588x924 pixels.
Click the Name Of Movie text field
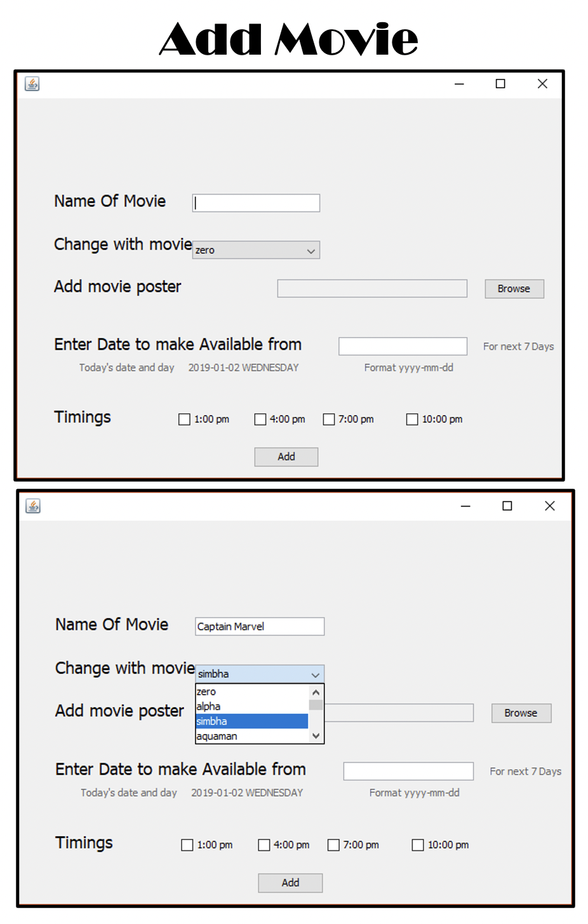click(256, 202)
